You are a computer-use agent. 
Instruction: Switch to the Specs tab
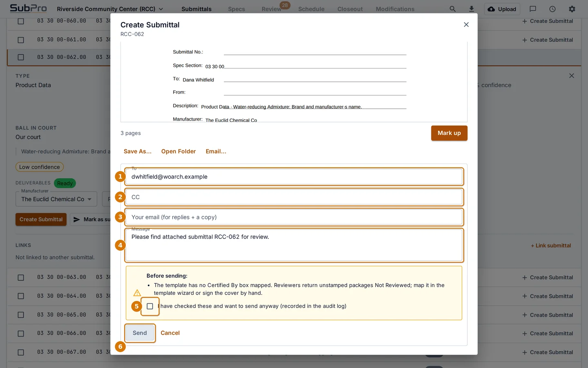(236, 9)
